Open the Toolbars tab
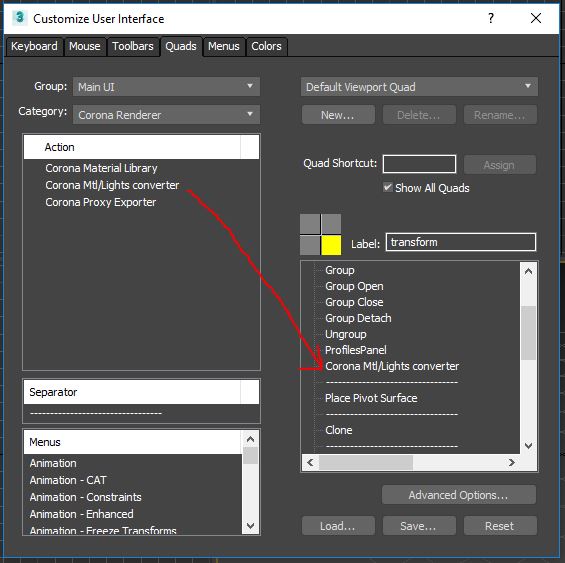This screenshot has height=563, width=565. 133,46
